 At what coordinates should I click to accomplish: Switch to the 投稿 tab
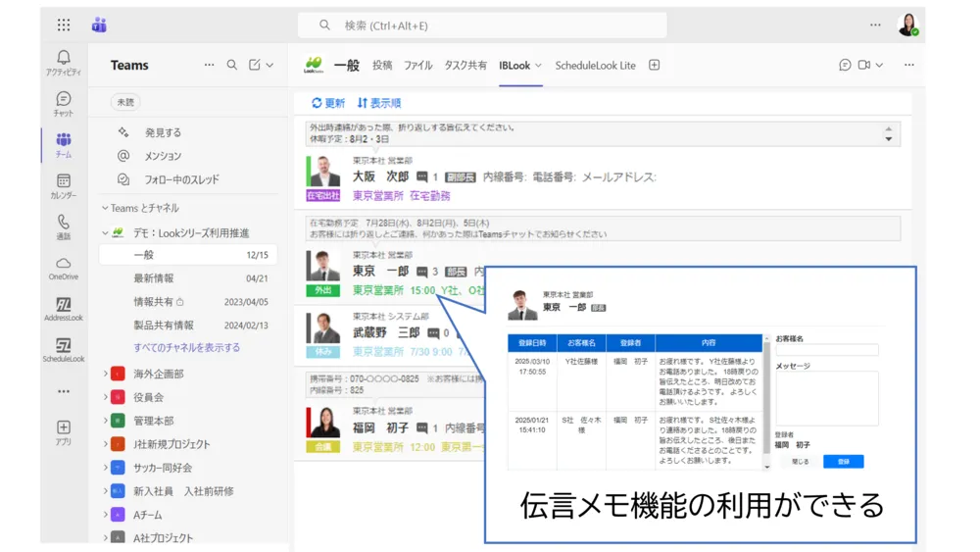pos(382,65)
